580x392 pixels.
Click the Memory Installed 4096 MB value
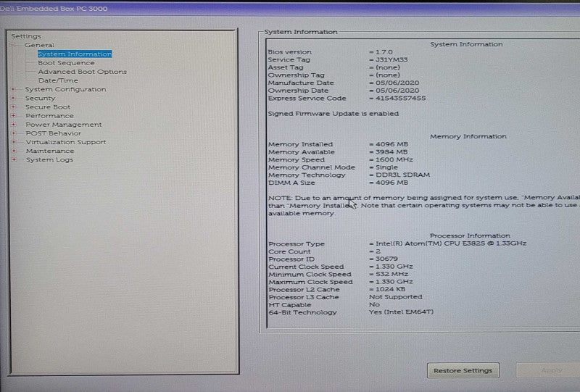coord(391,144)
